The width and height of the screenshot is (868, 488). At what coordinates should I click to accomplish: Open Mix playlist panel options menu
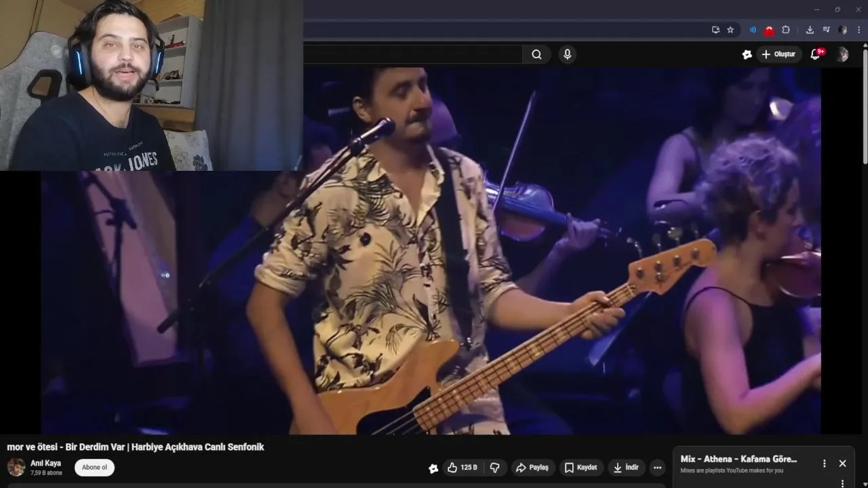click(825, 464)
